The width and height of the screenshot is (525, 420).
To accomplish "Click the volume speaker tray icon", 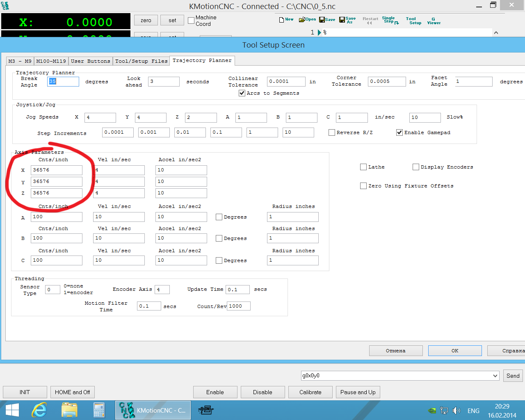I will 456,411.
